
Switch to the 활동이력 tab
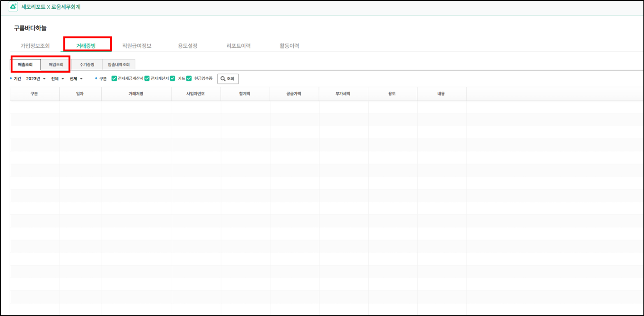point(289,46)
